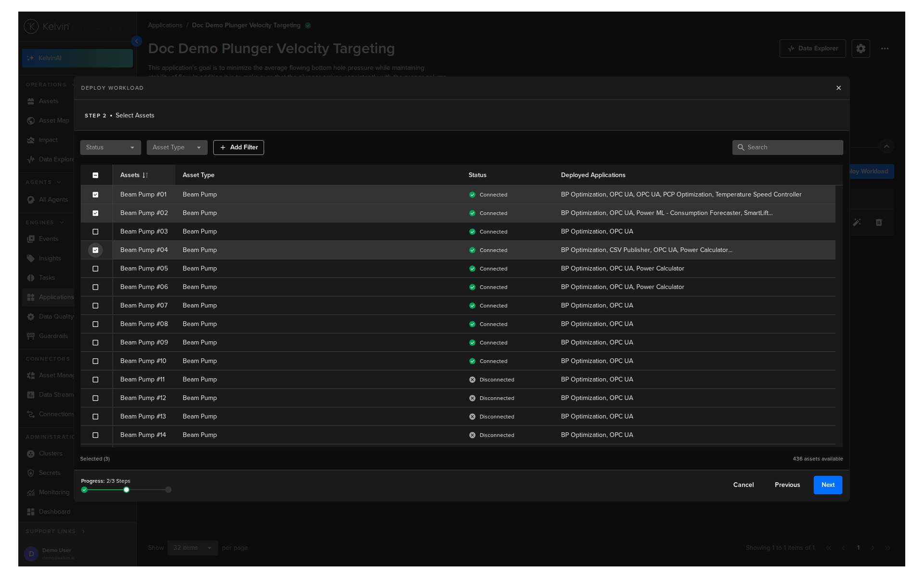Check the Beam Pump #13 checkbox
This screenshot has height=578, width=924.
point(95,417)
